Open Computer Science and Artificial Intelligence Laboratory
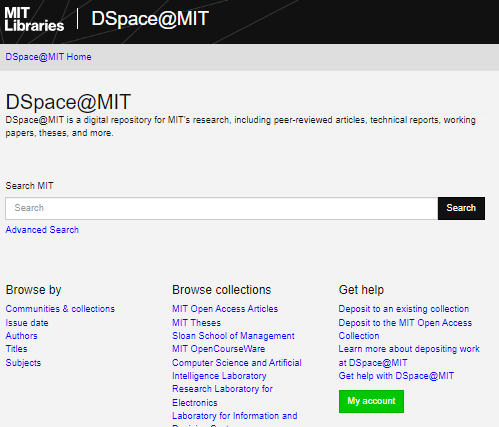This screenshot has width=499, height=427. tap(237, 369)
